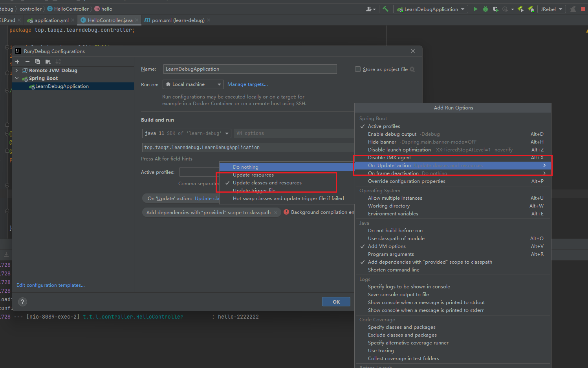Run with JRebel rocket icon

[521, 9]
